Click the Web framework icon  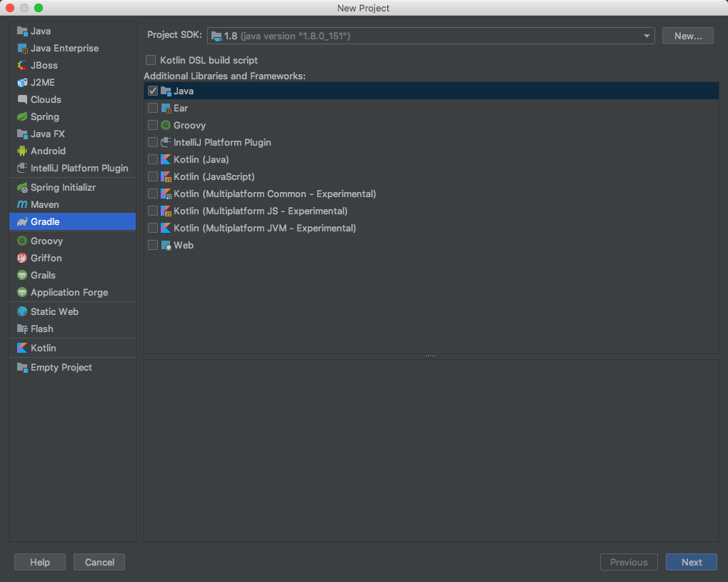click(x=166, y=245)
